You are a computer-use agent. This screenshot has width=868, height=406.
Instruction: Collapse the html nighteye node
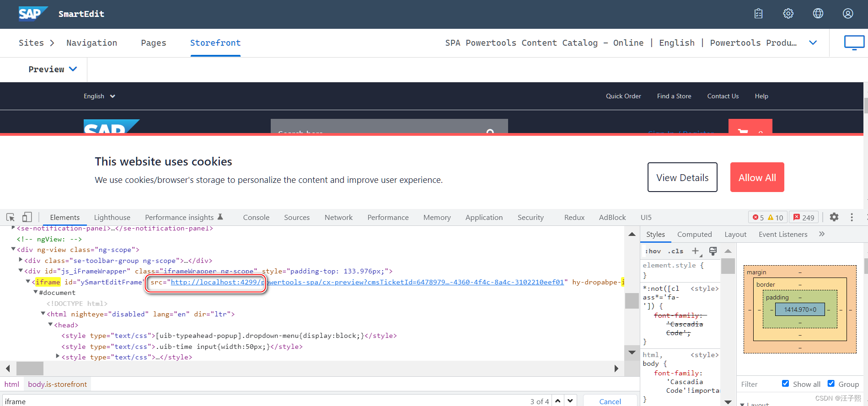[43, 314]
